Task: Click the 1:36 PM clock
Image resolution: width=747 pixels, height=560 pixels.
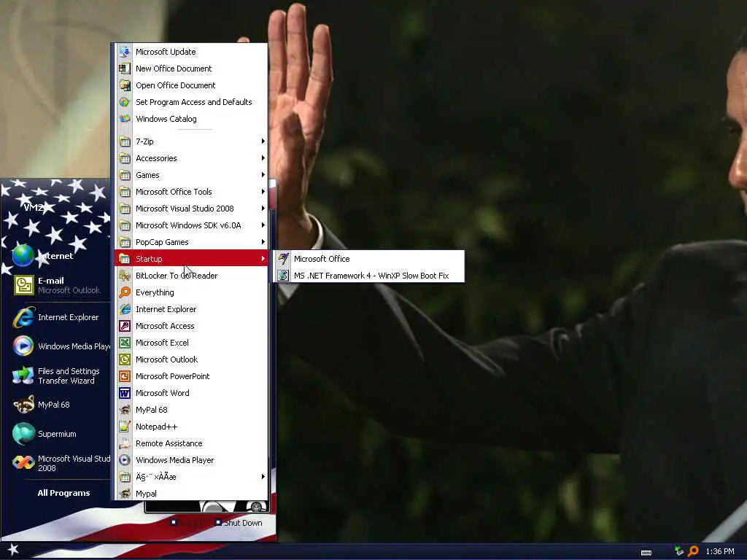Action: coord(720,551)
